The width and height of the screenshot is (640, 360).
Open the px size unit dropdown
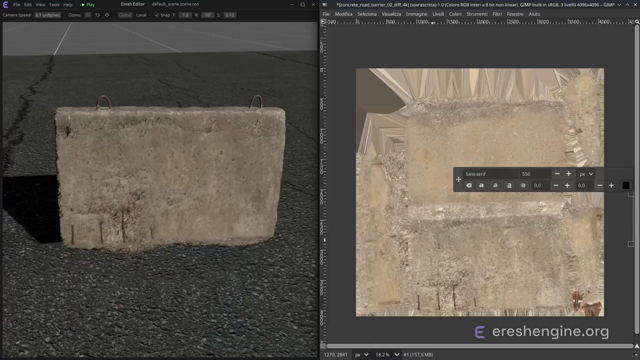tap(586, 174)
